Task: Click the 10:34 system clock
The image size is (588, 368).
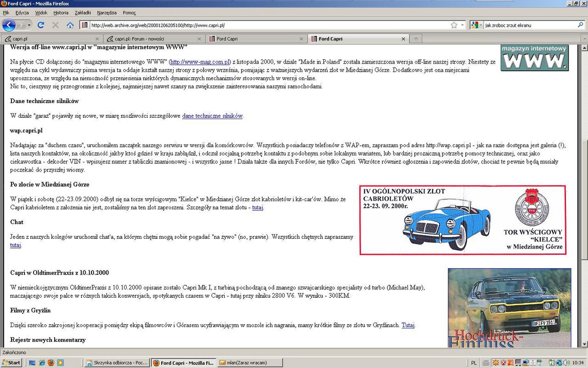Action: pyautogui.click(x=578, y=362)
